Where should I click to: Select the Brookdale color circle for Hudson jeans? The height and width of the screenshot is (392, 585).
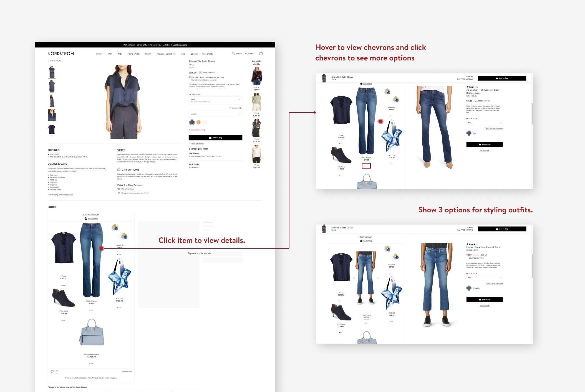(469, 288)
